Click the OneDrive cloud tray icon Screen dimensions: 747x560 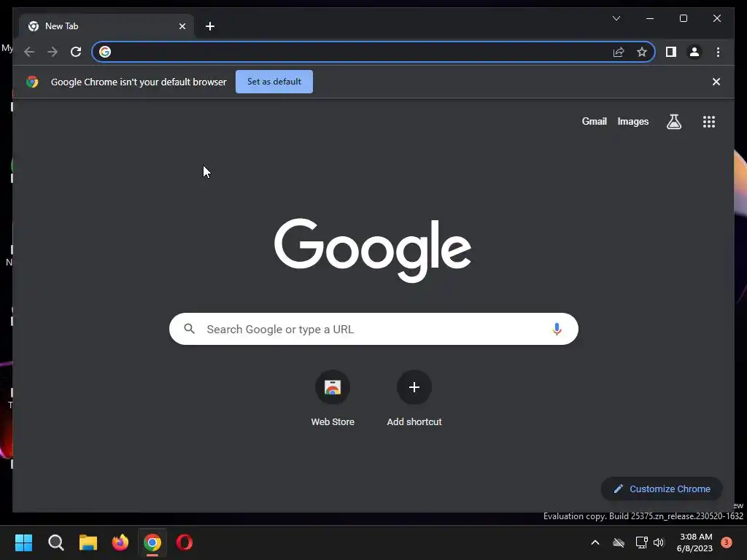point(619,542)
